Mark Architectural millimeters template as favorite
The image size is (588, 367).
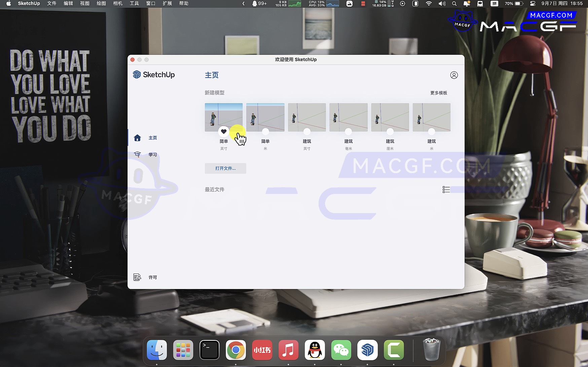[x=348, y=131]
